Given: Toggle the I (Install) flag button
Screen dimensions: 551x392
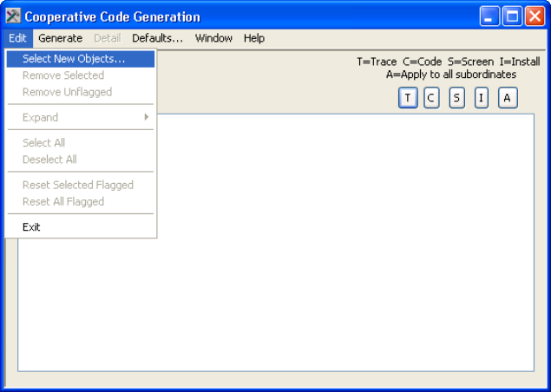Looking at the screenshot, I should (x=482, y=98).
